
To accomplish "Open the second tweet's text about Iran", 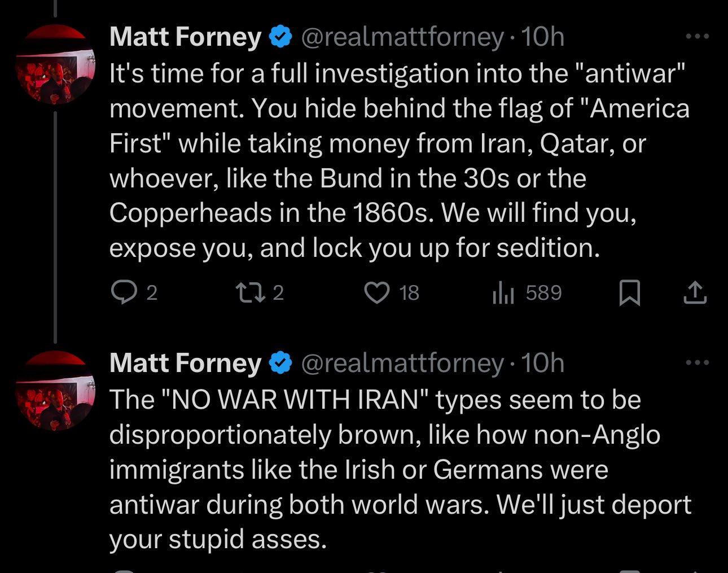I will point(401,470).
